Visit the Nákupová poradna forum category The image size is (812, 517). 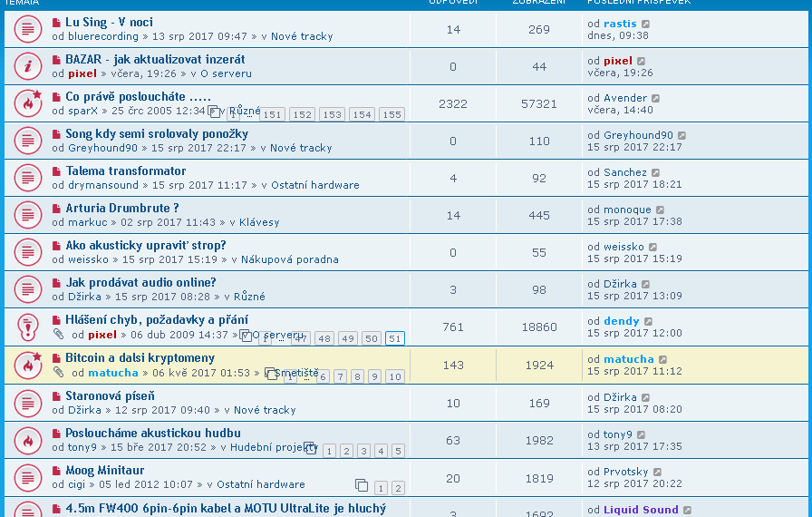pos(289,259)
